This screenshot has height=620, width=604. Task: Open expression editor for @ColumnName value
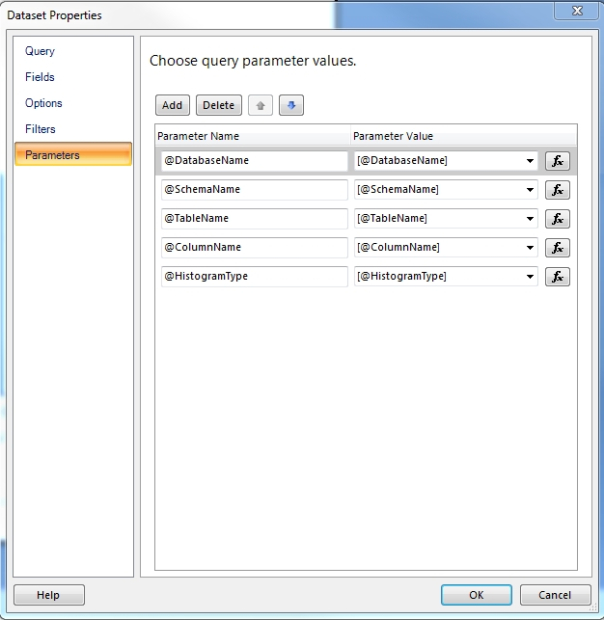pos(557,248)
